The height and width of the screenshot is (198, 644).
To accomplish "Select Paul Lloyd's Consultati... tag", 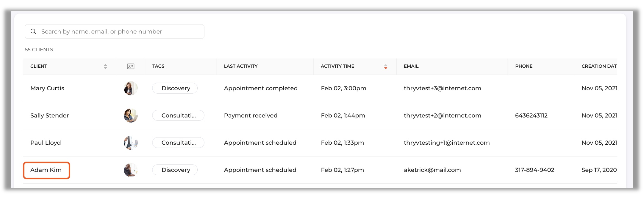I will 178,143.
